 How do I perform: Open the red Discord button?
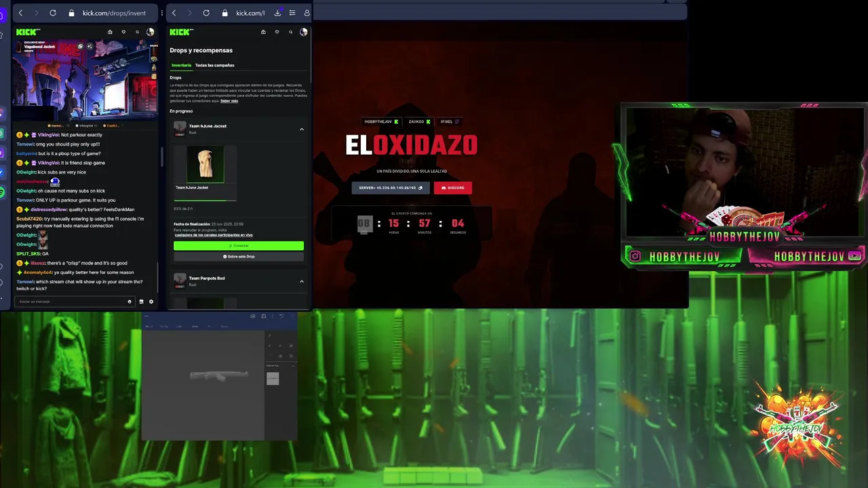tap(452, 188)
